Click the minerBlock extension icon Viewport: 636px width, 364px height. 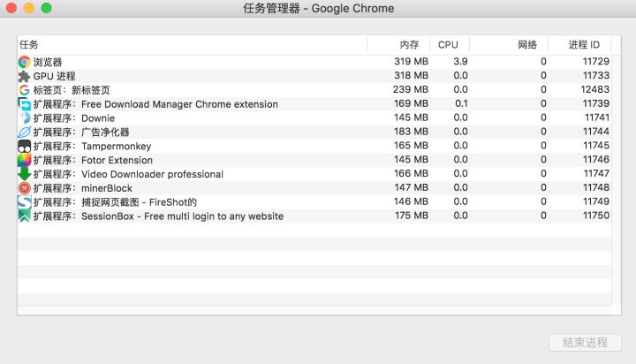click(25, 188)
